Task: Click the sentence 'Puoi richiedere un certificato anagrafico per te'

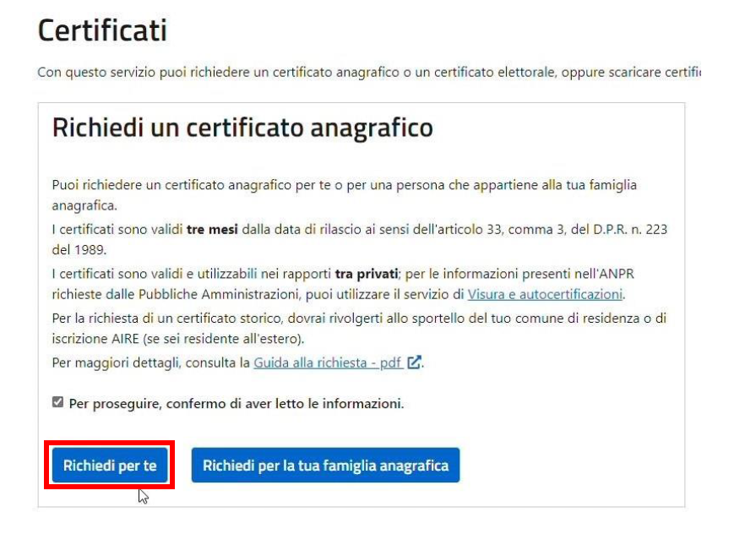Action: 345,195
